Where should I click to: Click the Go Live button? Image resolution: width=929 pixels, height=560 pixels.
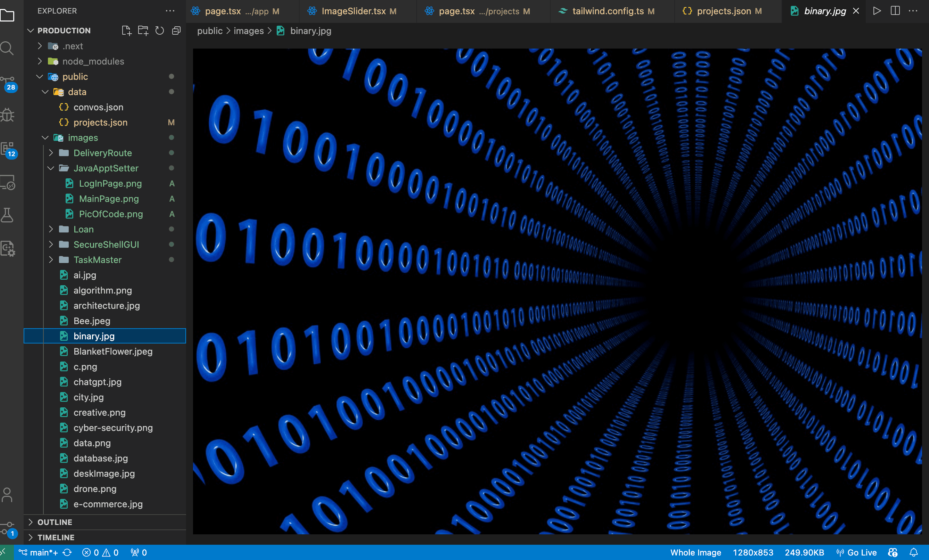(856, 552)
